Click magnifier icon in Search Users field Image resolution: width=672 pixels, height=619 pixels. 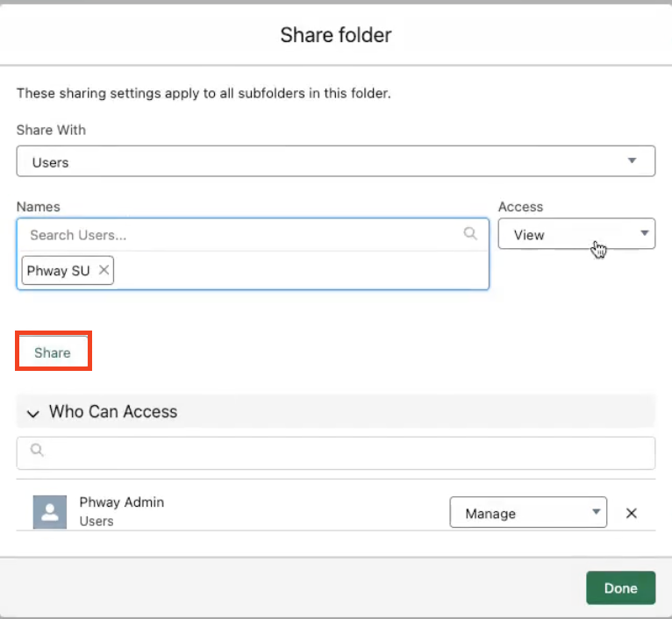(x=470, y=233)
